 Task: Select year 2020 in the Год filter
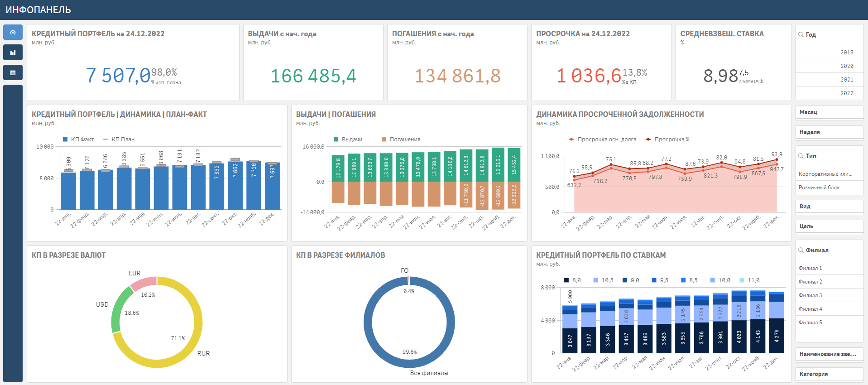coord(830,66)
